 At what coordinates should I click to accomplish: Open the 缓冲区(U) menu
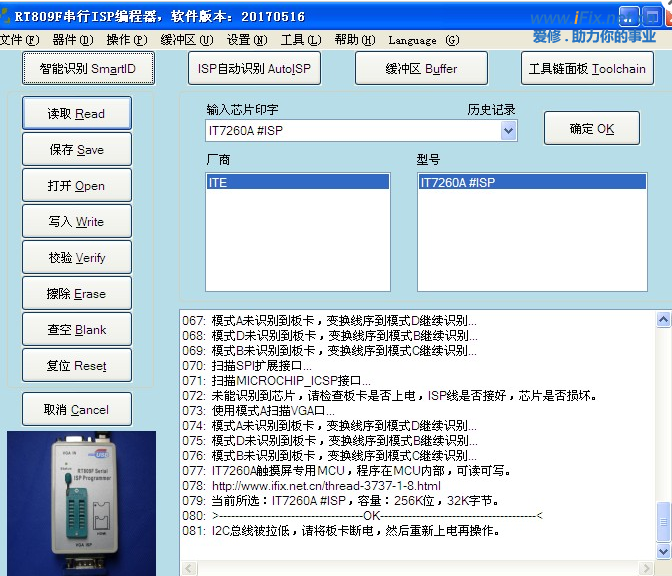tap(187, 40)
